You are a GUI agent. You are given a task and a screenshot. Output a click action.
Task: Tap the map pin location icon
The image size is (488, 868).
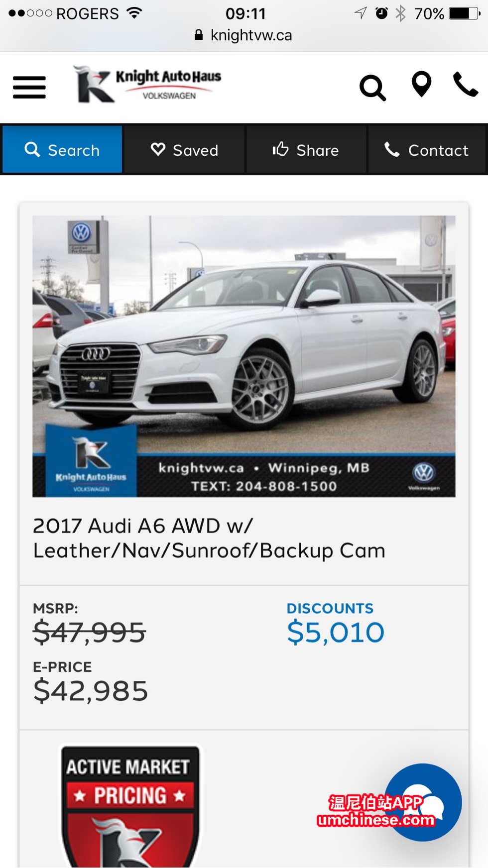tap(421, 84)
